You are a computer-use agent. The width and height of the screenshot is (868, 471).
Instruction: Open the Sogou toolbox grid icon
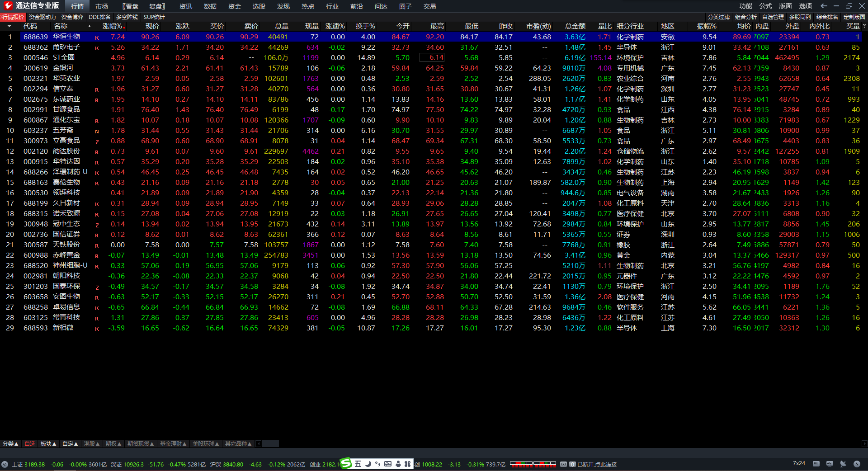(408, 464)
